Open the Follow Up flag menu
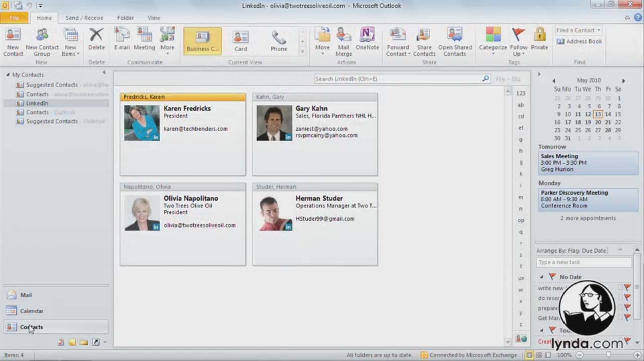Viewport: 644px width, 361px height. tap(518, 42)
